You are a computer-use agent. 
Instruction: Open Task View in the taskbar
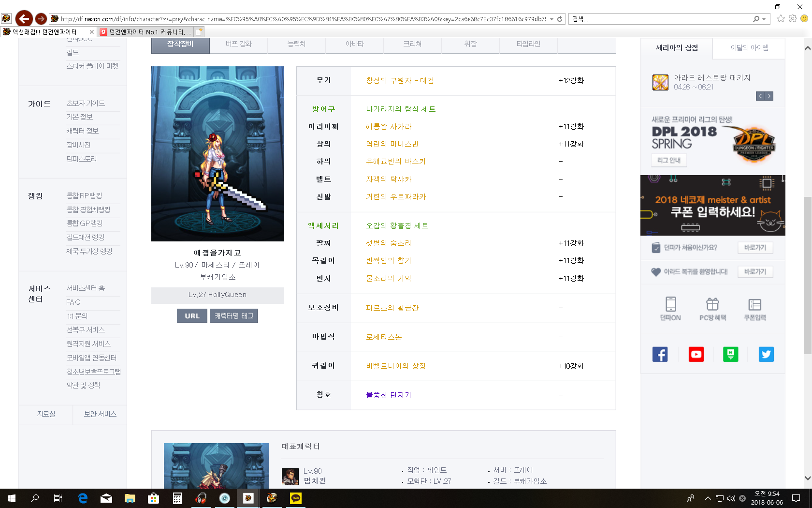tap(58, 498)
